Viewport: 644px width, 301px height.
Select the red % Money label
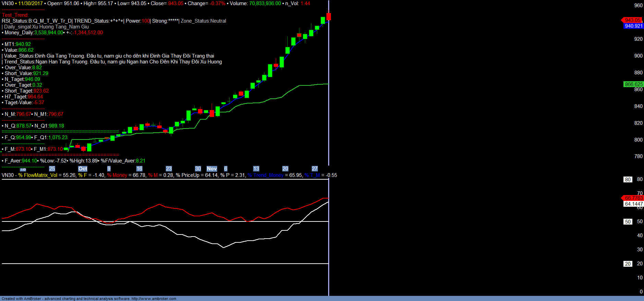pos(117,175)
